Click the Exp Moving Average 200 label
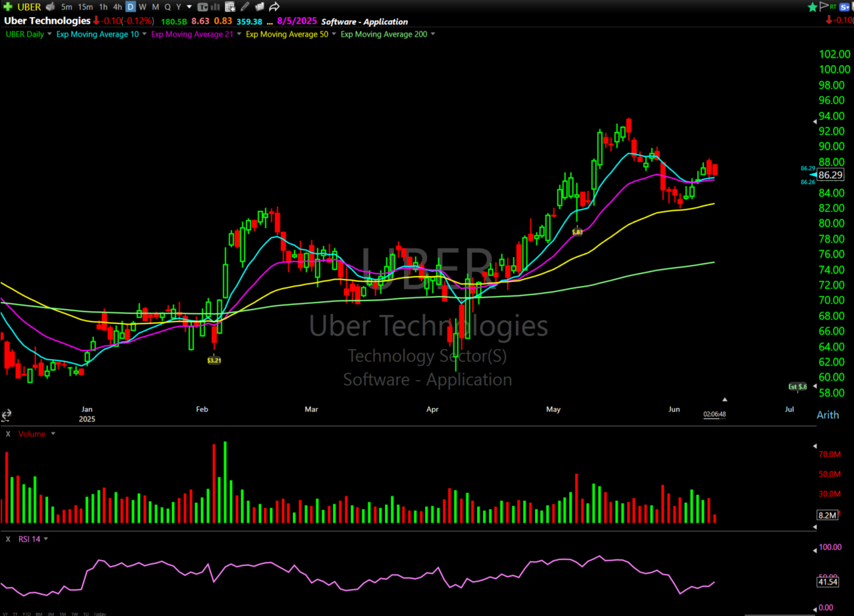The width and height of the screenshot is (854, 616). pos(384,34)
